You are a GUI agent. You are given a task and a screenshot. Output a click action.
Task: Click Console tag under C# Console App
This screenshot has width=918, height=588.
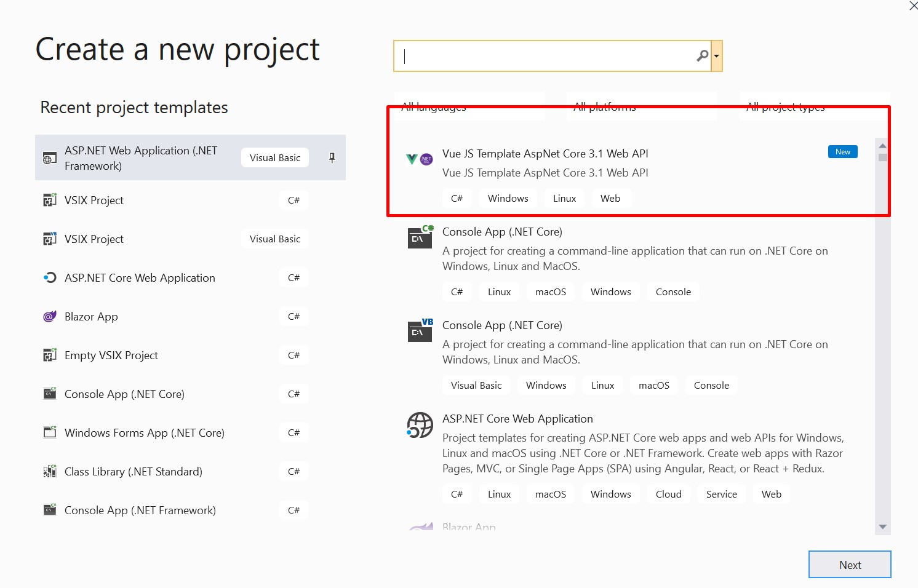pos(673,292)
